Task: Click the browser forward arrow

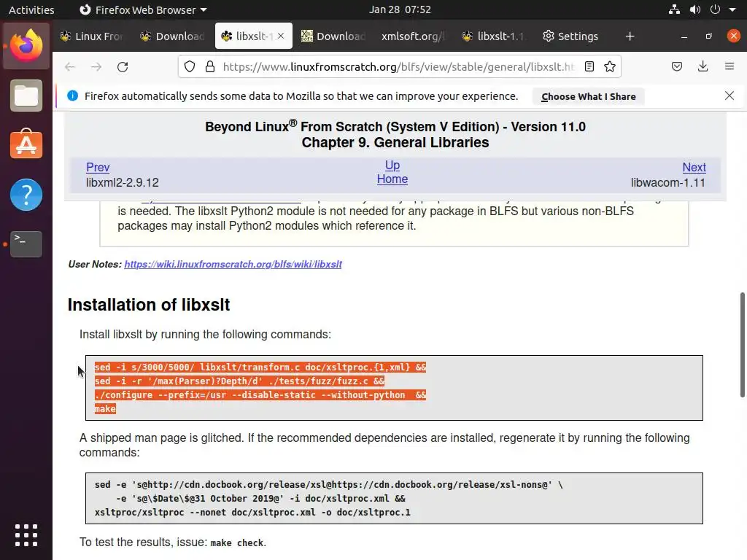Action: tap(96, 66)
